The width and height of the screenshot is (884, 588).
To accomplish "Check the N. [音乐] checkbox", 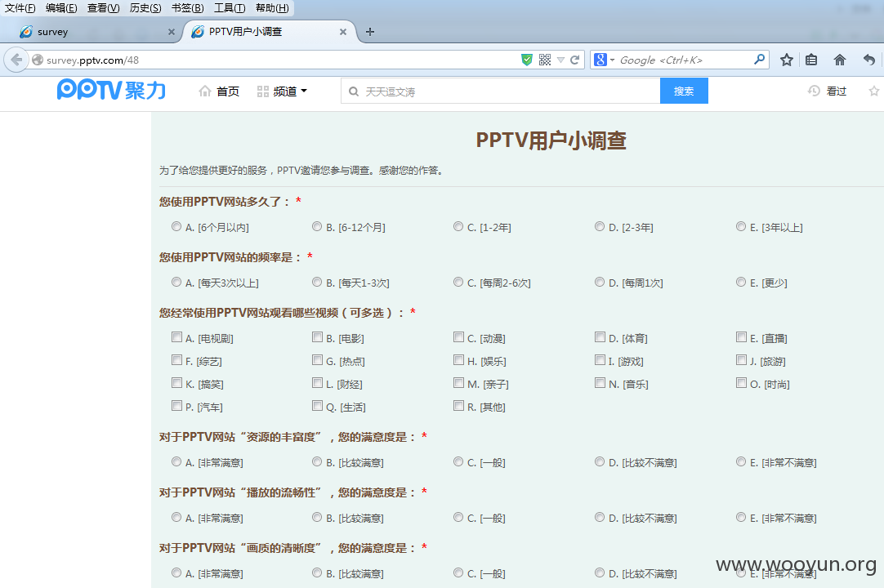I will pyautogui.click(x=600, y=383).
